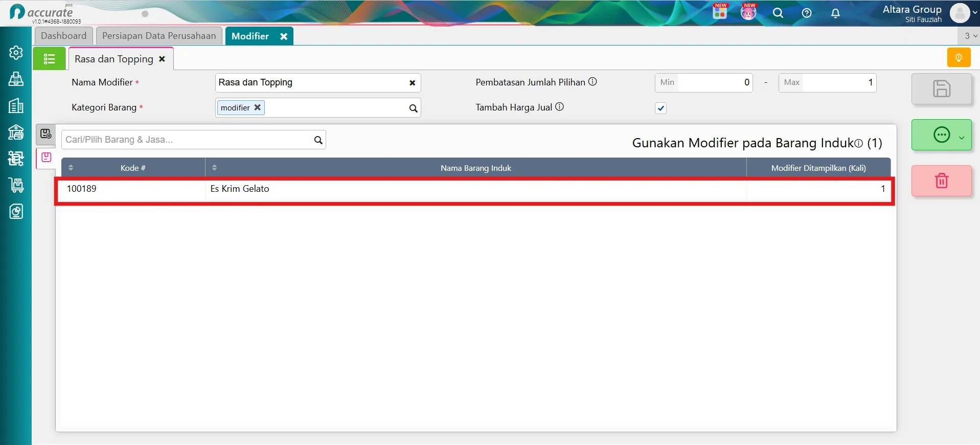Select the parent items side tab icon
Viewport: 980px width, 445px height.
click(x=46, y=134)
